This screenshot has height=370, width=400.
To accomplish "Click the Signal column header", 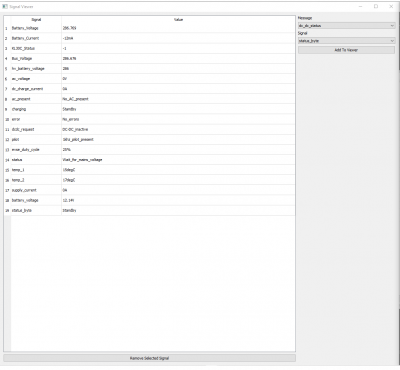I will click(36, 20).
